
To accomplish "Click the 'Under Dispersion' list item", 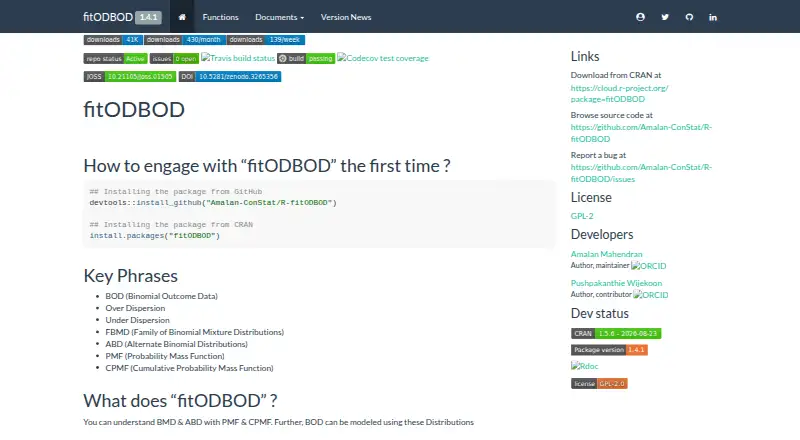I will coord(137,320).
